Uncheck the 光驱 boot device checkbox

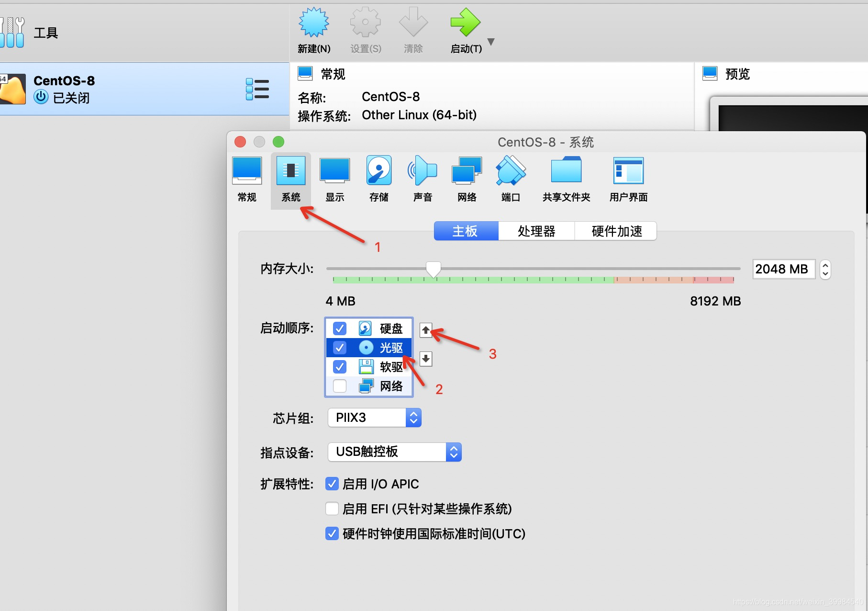(340, 348)
